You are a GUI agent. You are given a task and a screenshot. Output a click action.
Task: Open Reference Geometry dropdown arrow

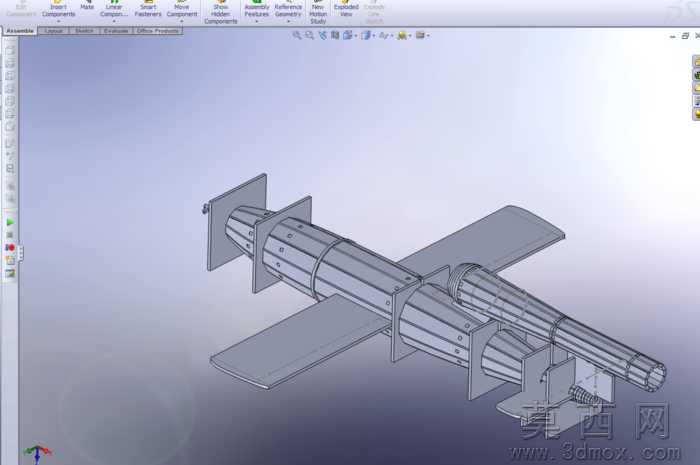(x=288, y=21)
